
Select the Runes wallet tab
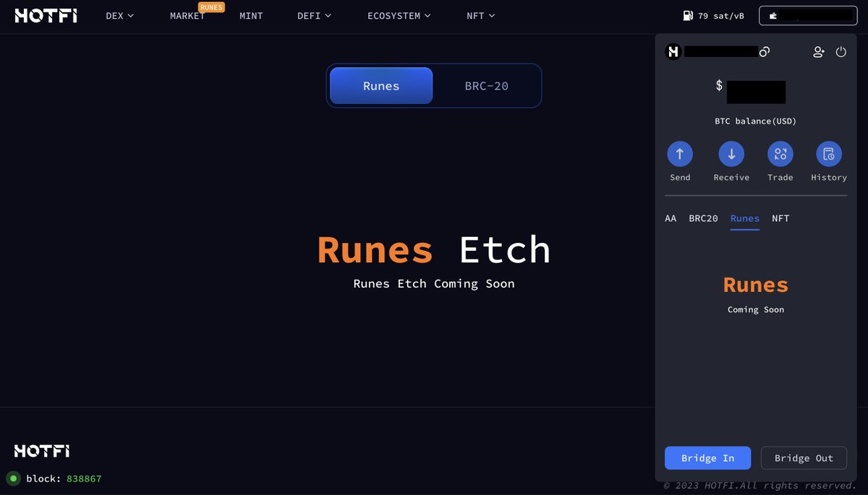pos(745,218)
